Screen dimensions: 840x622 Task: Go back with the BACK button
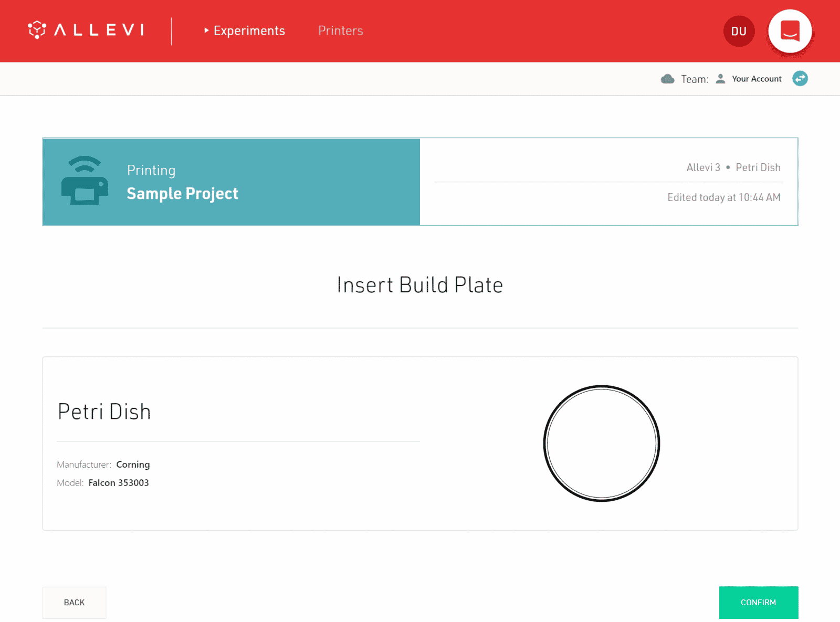point(74,603)
